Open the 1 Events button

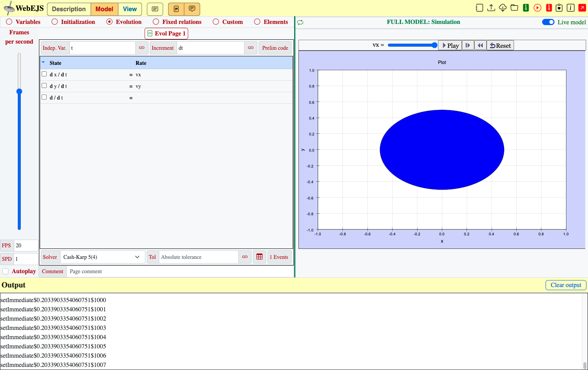click(279, 257)
